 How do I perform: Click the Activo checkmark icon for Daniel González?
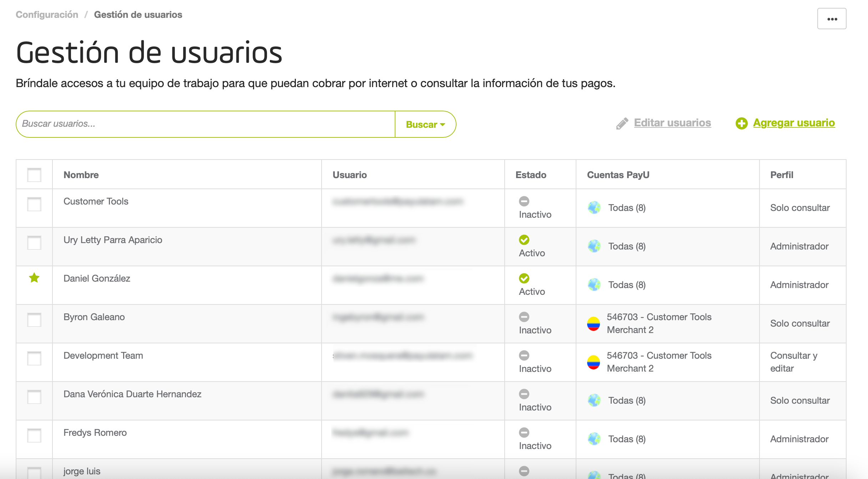point(524,278)
